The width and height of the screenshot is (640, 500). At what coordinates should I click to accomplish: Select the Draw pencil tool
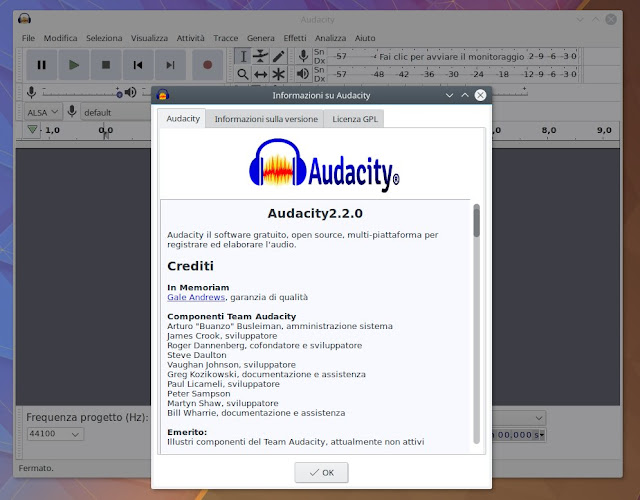[x=278, y=56]
